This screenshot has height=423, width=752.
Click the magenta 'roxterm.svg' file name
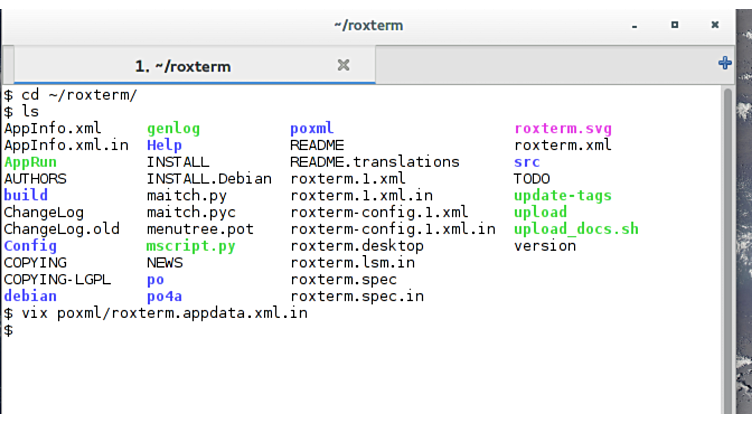pyautogui.click(x=562, y=128)
